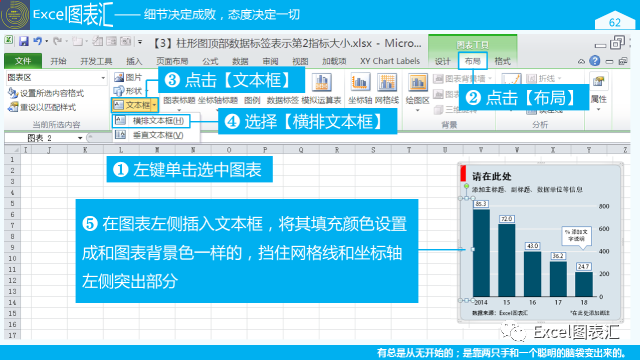Open the Excel help question mark
640x360 pixels.
click(595, 61)
